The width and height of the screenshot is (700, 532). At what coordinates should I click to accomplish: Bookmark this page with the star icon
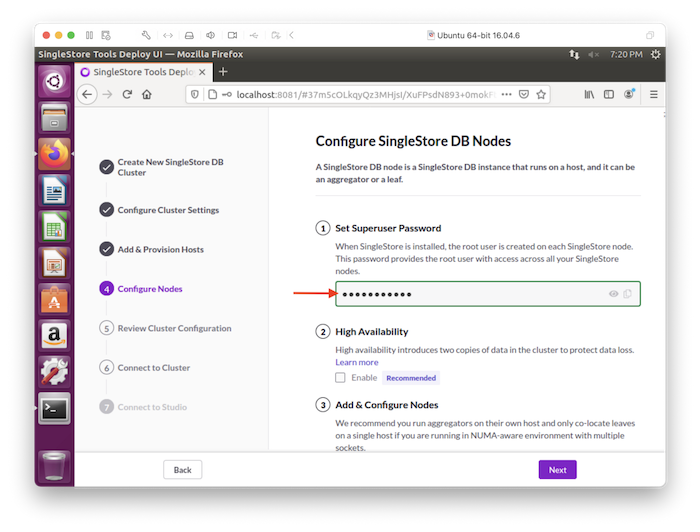pyautogui.click(x=541, y=94)
